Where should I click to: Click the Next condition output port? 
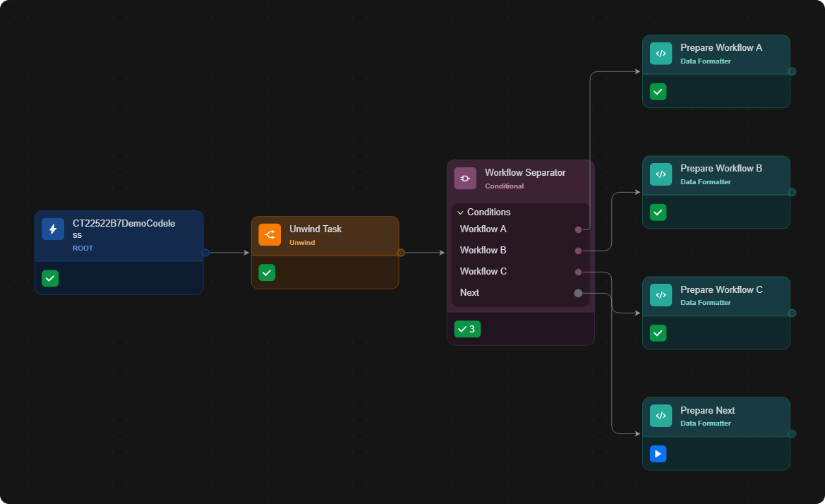(x=578, y=293)
